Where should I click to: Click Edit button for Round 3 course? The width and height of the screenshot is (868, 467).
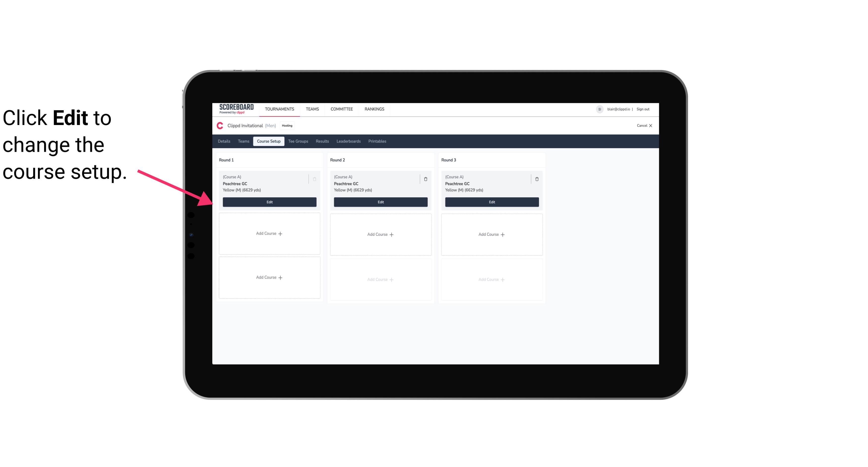pos(492,202)
